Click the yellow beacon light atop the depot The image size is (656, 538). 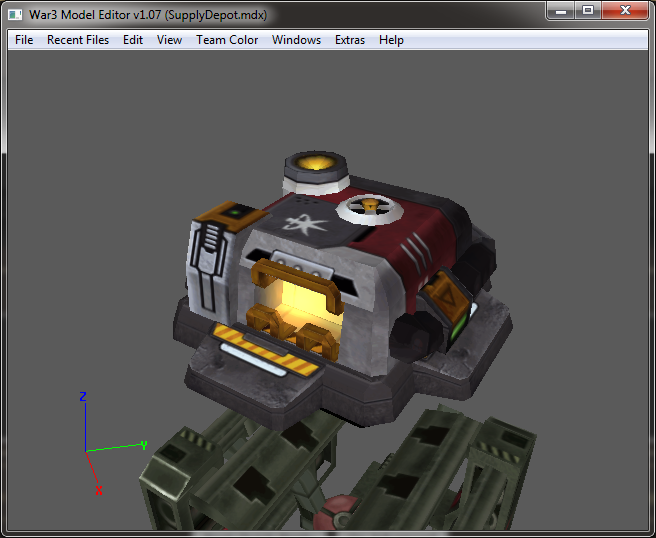point(316,162)
